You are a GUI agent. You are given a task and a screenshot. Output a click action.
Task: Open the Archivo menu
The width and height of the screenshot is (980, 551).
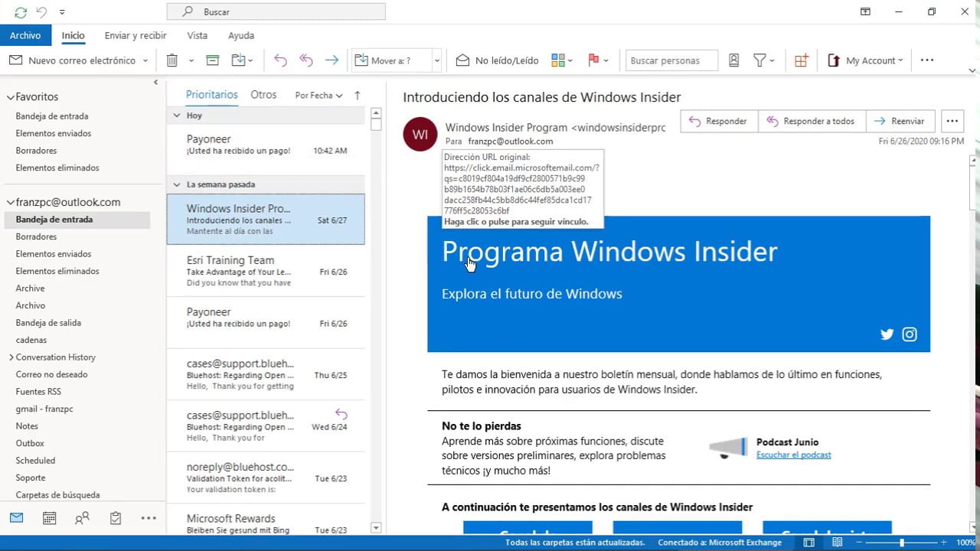(25, 35)
